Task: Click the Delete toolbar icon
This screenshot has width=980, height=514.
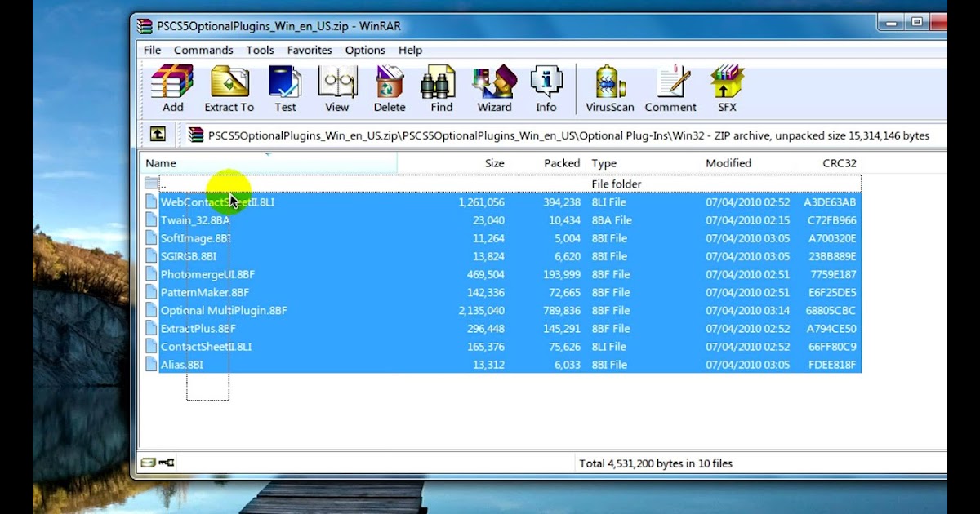Action: pos(390,88)
